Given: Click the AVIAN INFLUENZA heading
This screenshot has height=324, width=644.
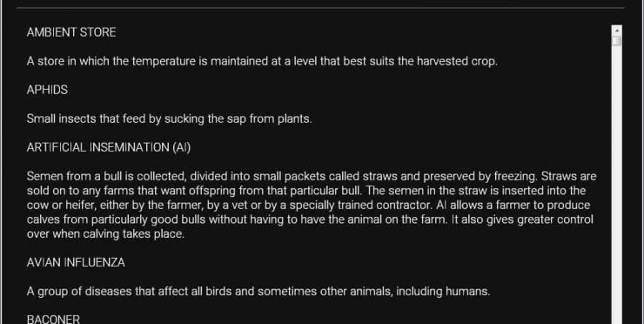Looking at the screenshot, I should click(76, 263).
